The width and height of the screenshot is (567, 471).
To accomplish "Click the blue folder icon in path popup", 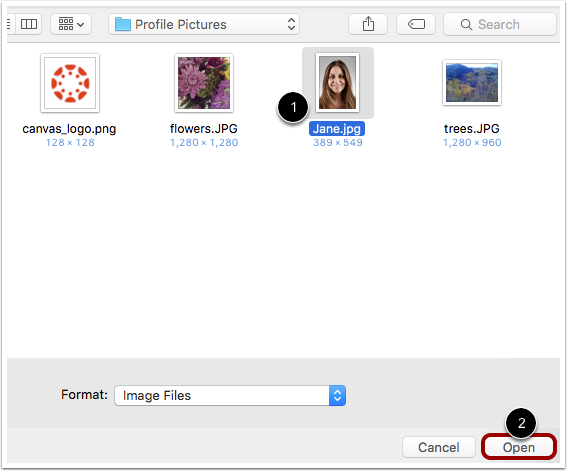I will click(123, 25).
